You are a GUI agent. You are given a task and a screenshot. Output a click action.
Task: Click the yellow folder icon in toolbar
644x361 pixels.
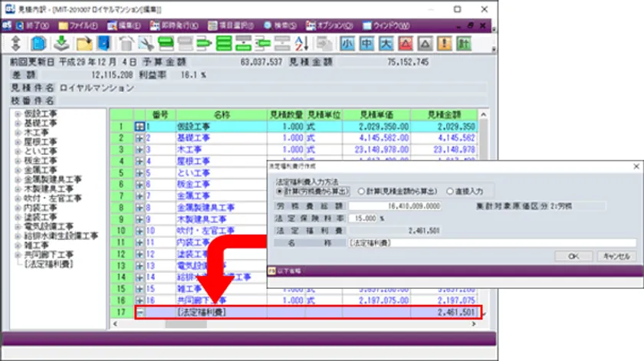[84, 43]
